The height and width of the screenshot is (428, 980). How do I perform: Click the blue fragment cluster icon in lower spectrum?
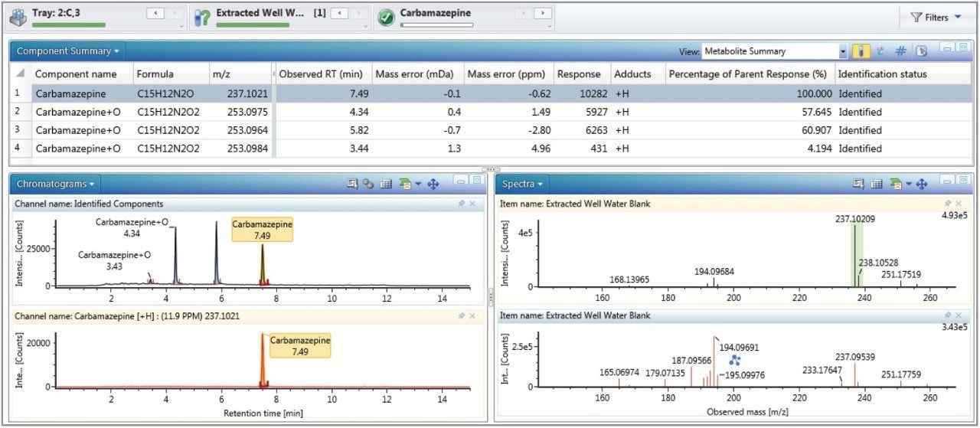click(x=734, y=358)
